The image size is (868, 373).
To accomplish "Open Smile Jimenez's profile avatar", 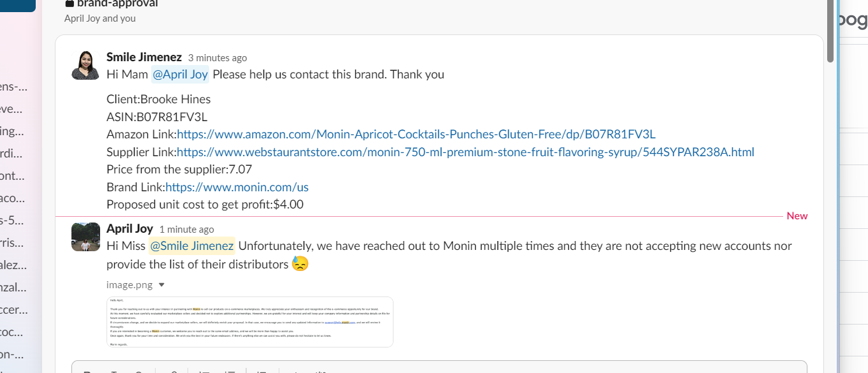I will [85, 65].
